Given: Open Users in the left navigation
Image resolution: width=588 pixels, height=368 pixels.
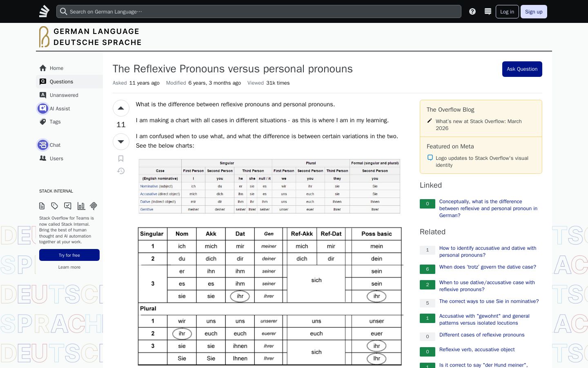Looking at the screenshot, I should [69, 158].
